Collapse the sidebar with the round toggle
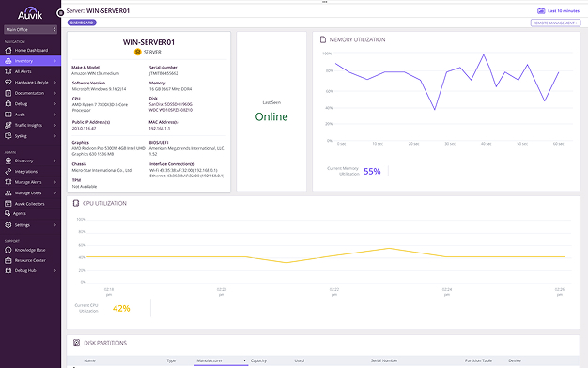 coord(60,13)
